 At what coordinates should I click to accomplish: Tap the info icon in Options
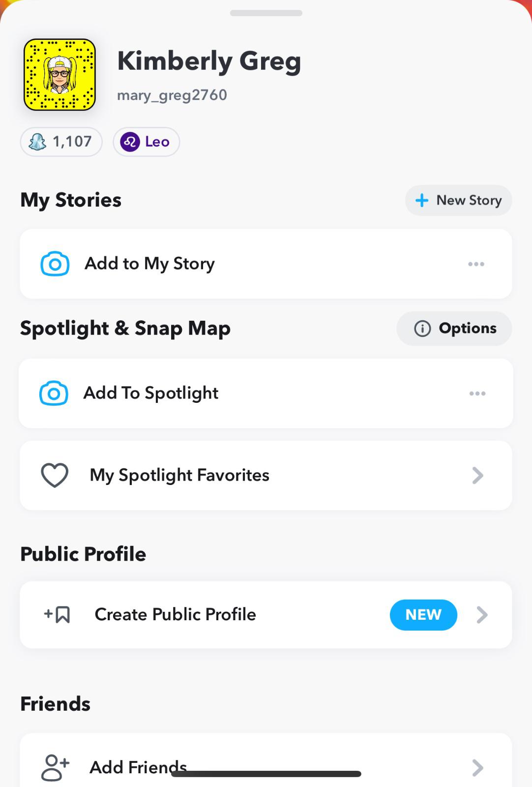(x=422, y=329)
